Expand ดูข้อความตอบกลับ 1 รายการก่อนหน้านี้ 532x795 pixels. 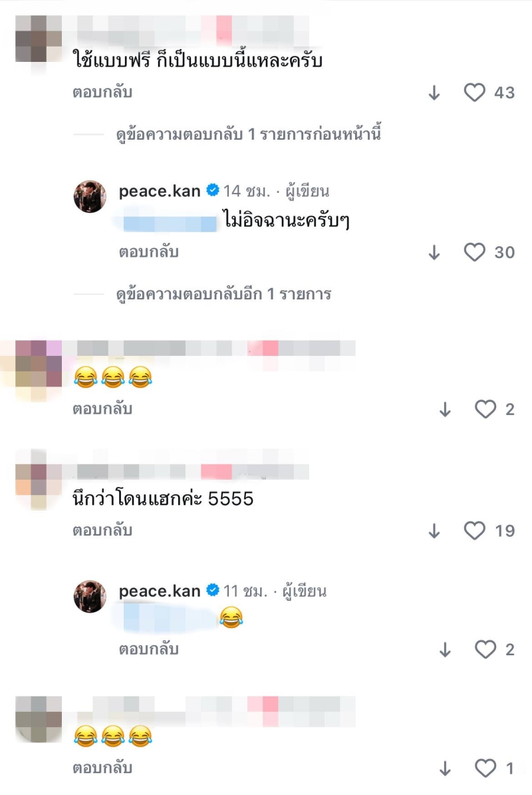point(248,134)
